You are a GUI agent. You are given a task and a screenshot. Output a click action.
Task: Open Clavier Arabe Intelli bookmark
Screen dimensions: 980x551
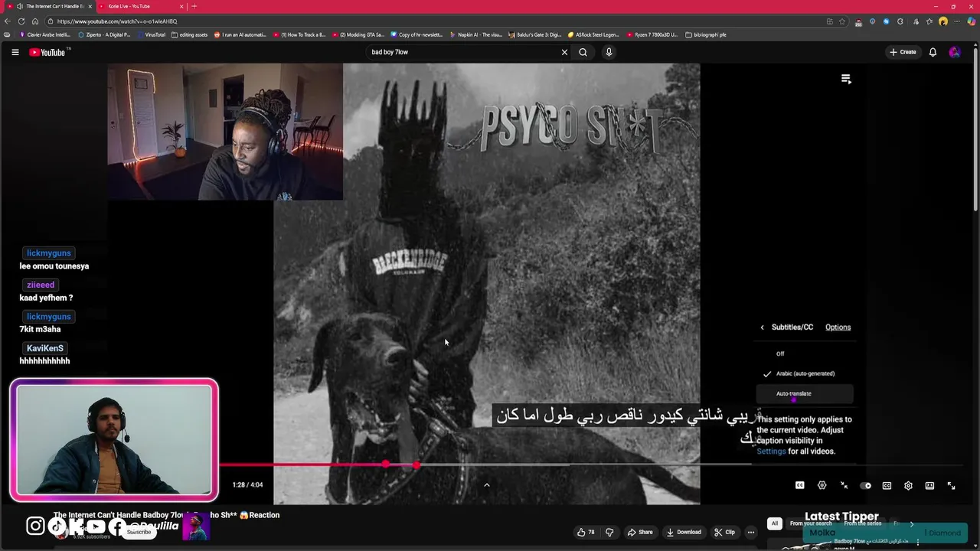click(x=44, y=34)
